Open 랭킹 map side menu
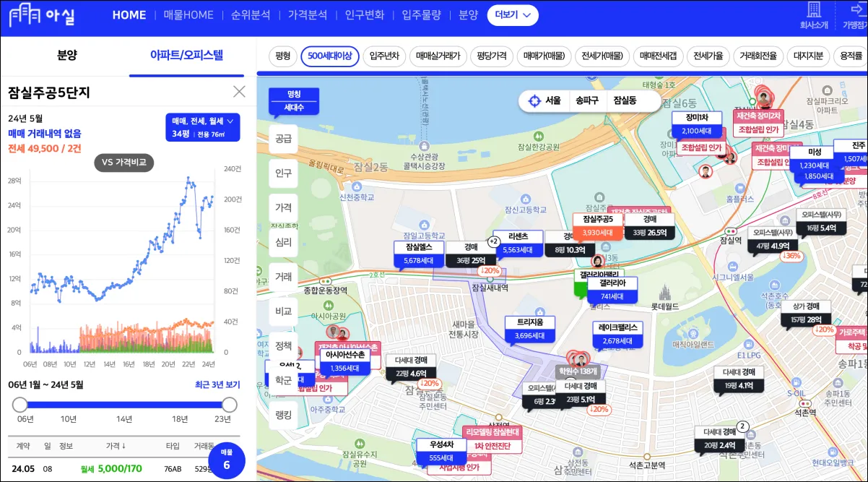This screenshot has height=482, width=868. [x=283, y=416]
